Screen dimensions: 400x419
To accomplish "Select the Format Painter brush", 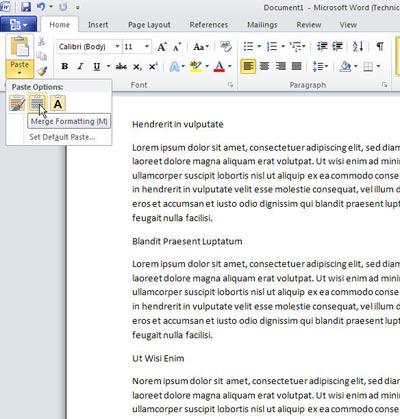I will click(42, 71).
